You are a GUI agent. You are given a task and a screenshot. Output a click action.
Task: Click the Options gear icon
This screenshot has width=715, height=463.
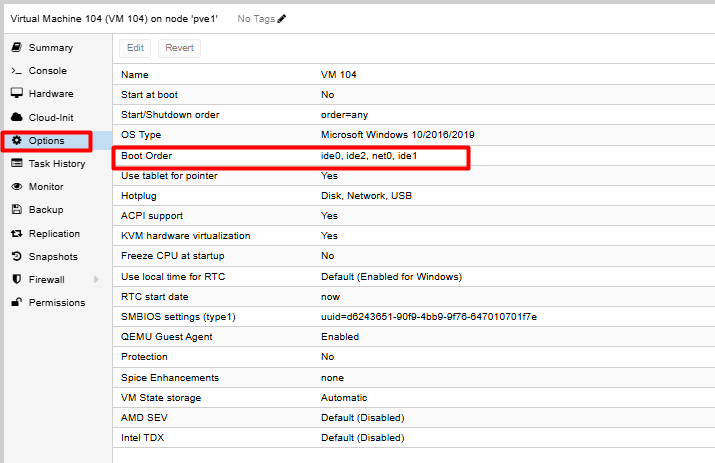[16, 140]
